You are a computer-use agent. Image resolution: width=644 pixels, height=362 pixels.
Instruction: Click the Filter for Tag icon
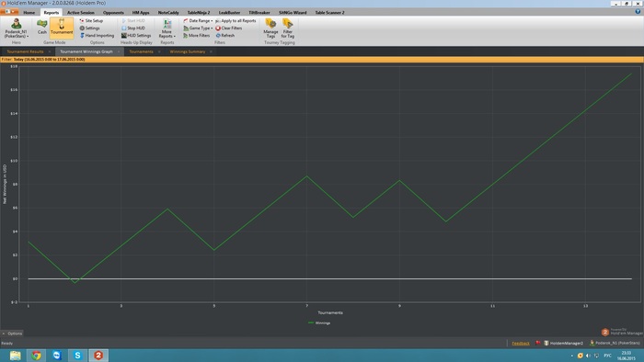(287, 28)
